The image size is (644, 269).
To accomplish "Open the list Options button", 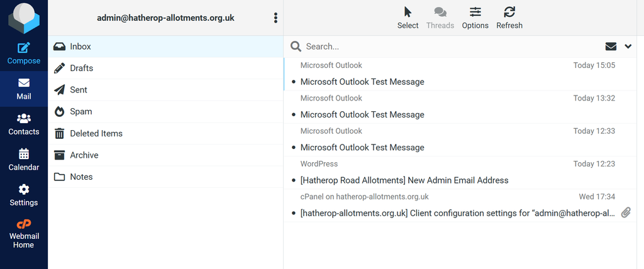I will (x=475, y=18).
